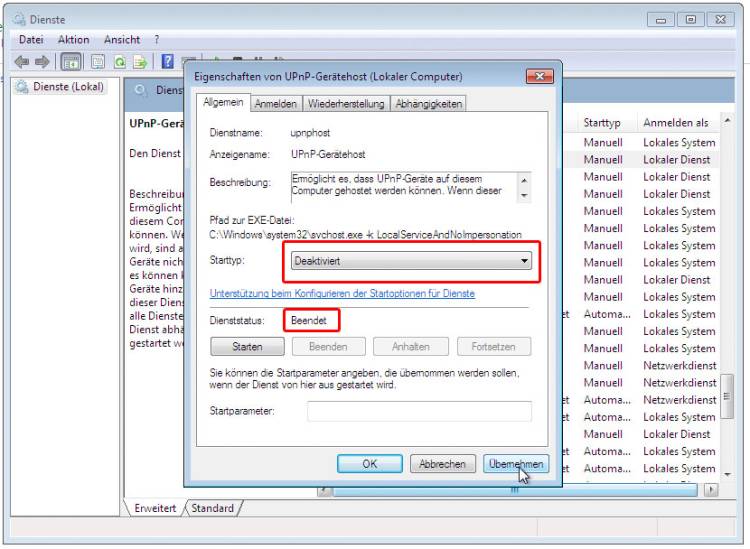Click the Übernehmen button
Viewport: 750px width, 549px height.
pos(515,464)
